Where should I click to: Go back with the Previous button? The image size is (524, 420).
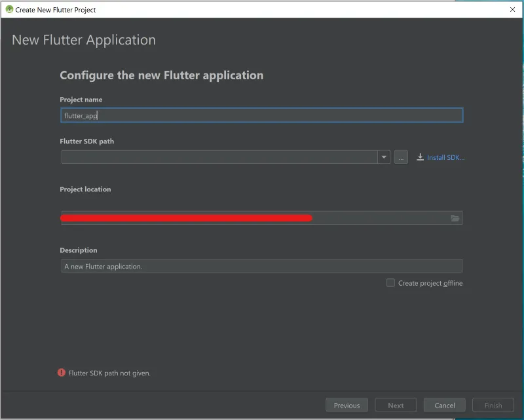pyautogui.click(x=346, y=406)
